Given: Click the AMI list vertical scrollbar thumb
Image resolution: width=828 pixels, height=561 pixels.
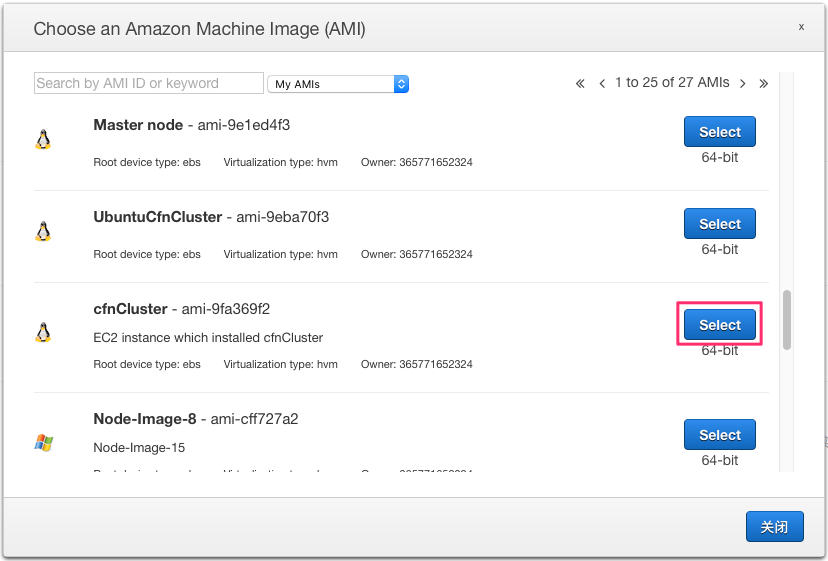Looking at the screenshot, I should click(x=787, y=320).
